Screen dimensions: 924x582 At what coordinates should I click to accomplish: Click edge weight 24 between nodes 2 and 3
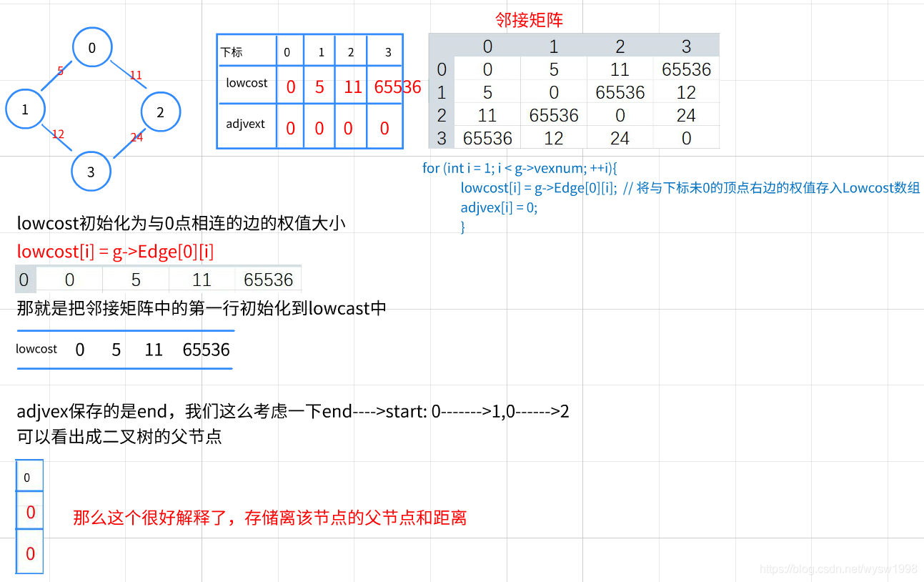(136, 137)
